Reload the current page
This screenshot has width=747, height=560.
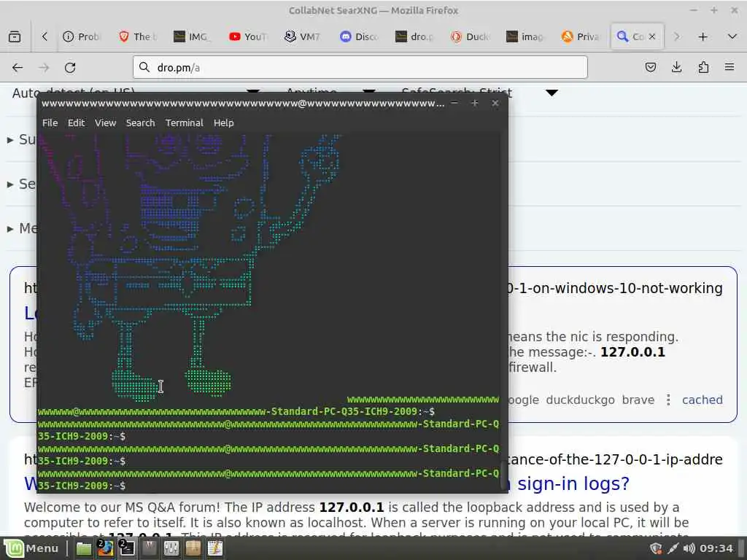[70, 68]
